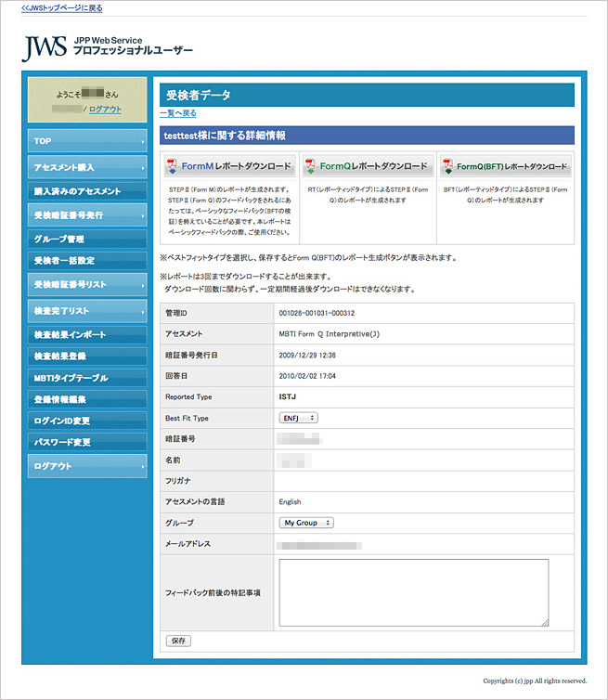Open the Best Fit Type dropdown

(x=298, y=418)
